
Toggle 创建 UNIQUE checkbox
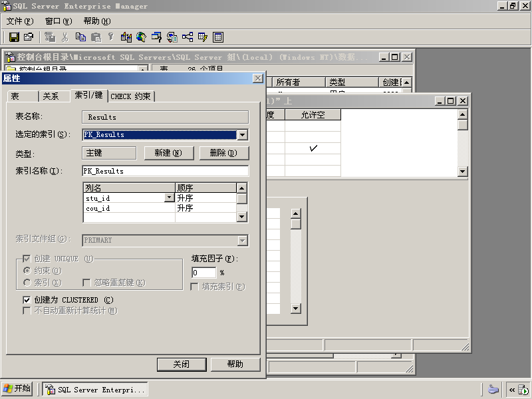(27, 259)
